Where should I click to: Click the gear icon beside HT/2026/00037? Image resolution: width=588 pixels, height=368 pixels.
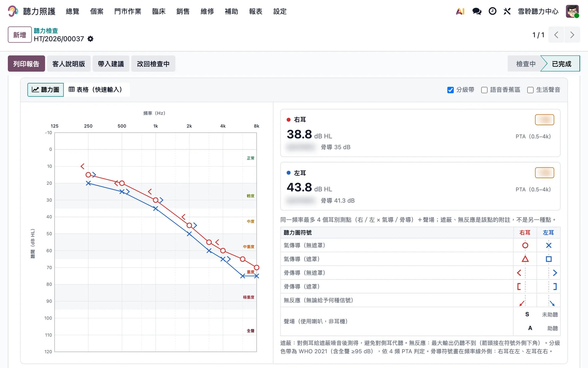90,39
